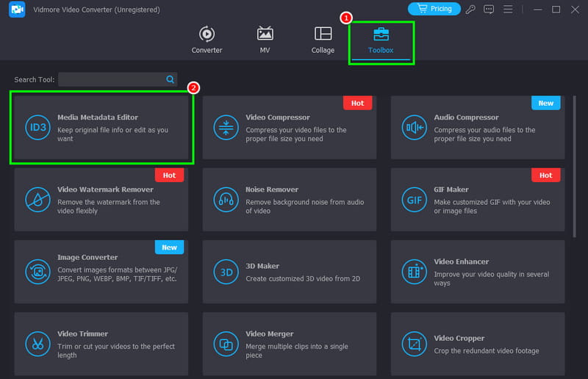Click the Vidmore app logo icon
Screen dimensions: 588x379
(17, 10)
